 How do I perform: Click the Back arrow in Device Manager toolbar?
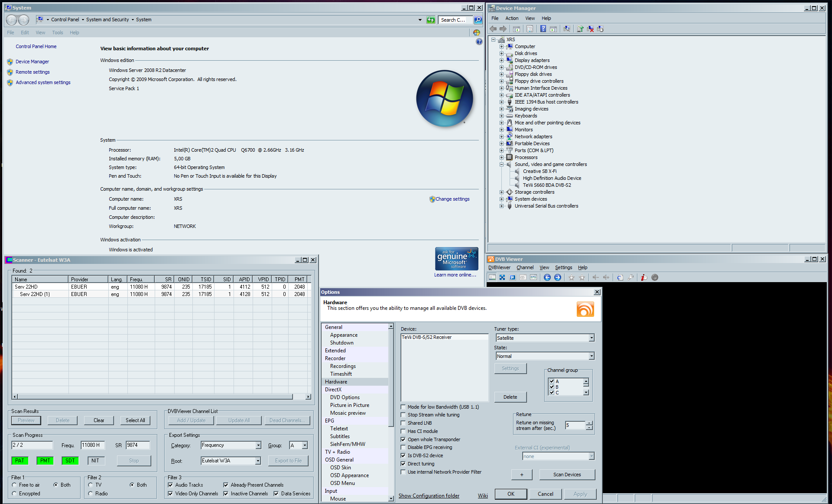pos(493,29)
